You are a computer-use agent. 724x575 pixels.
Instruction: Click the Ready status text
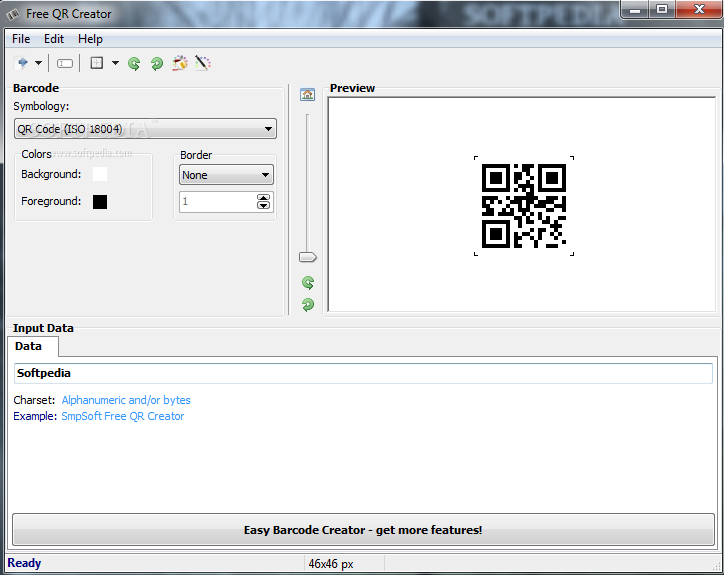[24, 563]
